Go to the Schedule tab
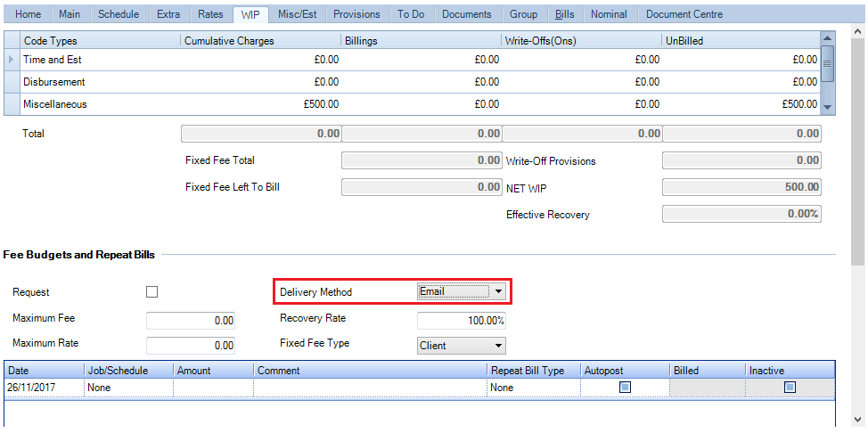 tap(118, 14)
